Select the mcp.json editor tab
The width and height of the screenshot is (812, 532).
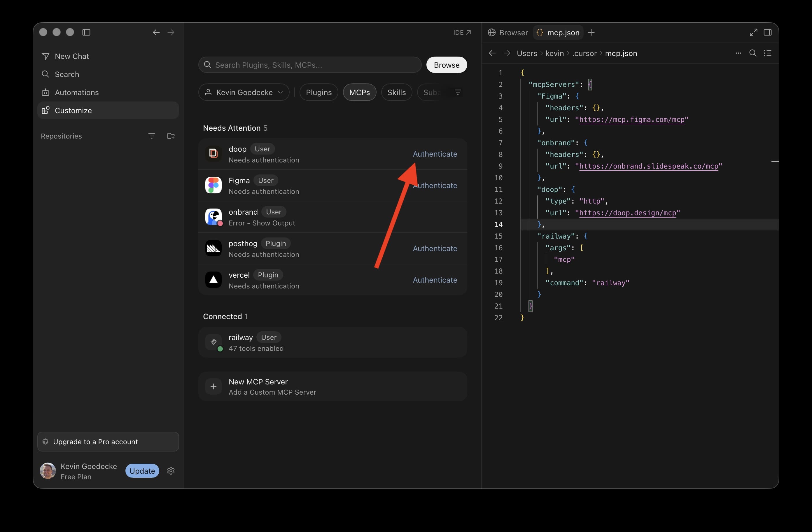coord(558,32)
